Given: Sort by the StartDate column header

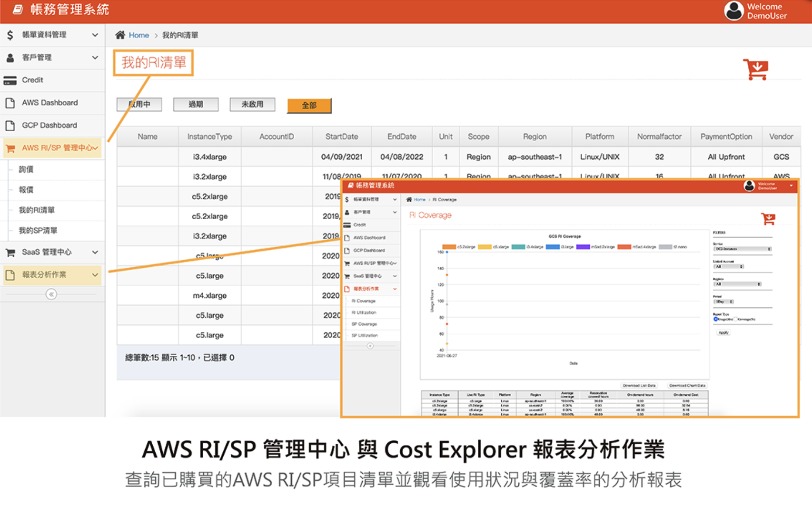Looking at the screenshot, I should [x=342, y=136].
